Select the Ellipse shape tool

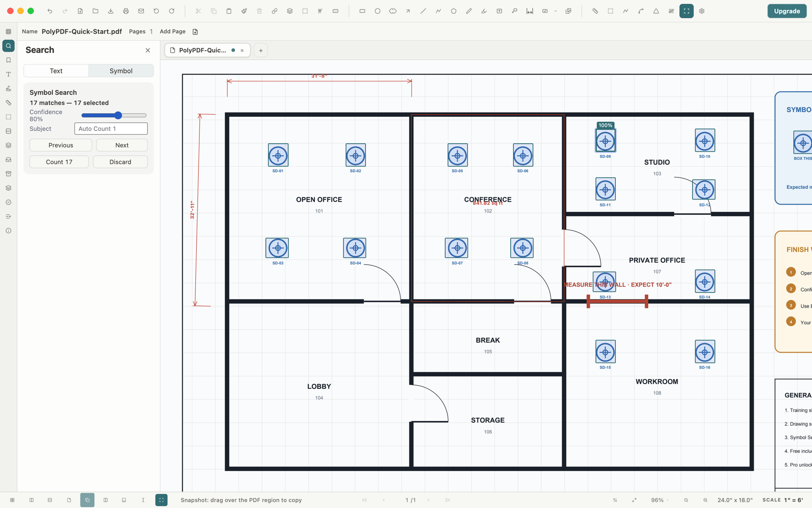378,11
